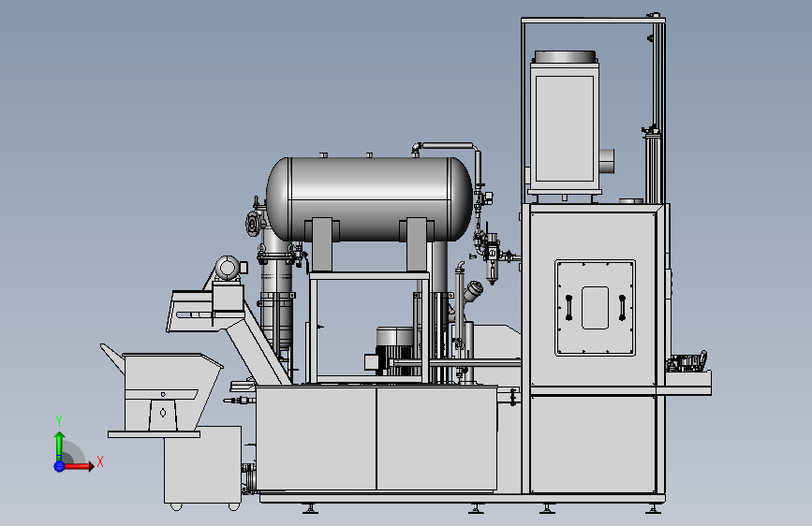Select the air filter regulator unit
812x526 pixels.
[x=492, y=257]
